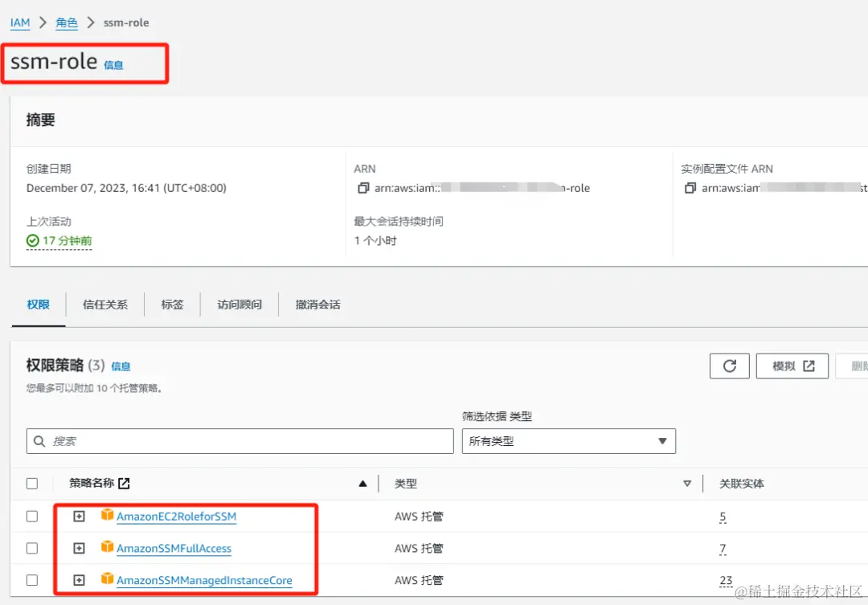Viewport: 868px width, 605px height.
Task: Open 信息 link next to ssm-role title
Action: [x=113, y=65]
